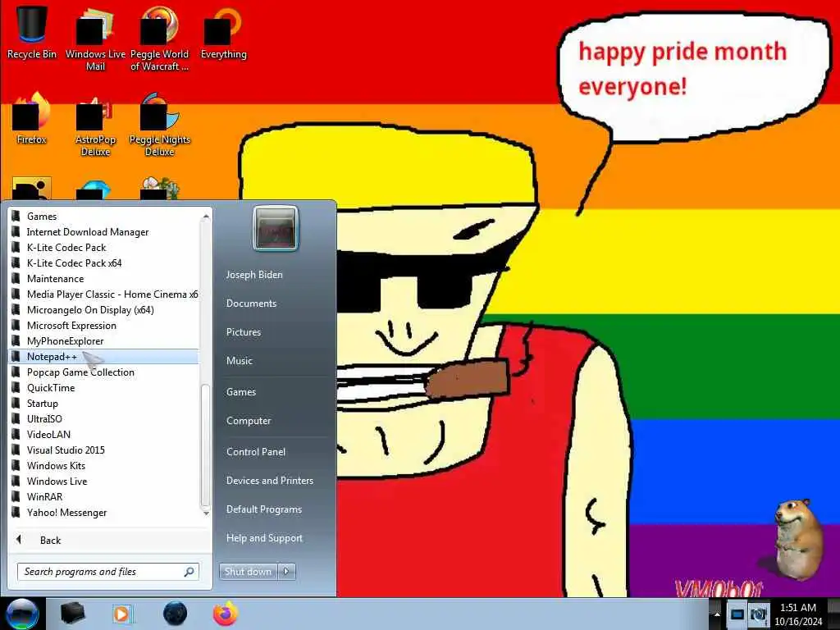Expand the QuickTime folder
Viewport: 840px width, 630px height.
click(x=103, y=388)
